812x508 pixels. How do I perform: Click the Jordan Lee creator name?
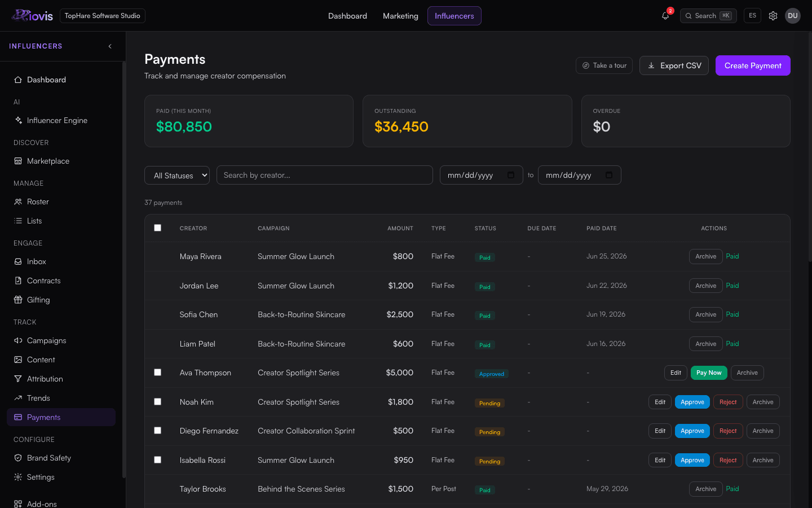(199, 286)
